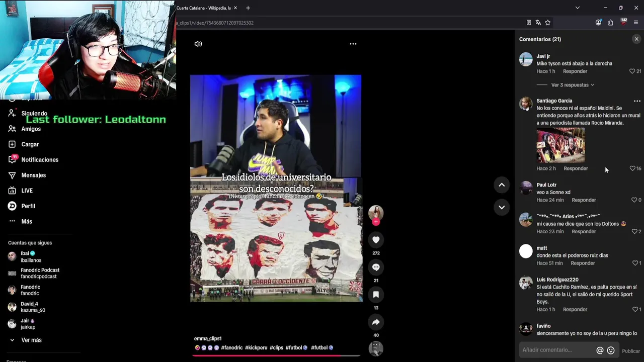The width and height of the screenshot is (644, 362).
Task: Open browser account icon
Action: (x=598, y=23)
